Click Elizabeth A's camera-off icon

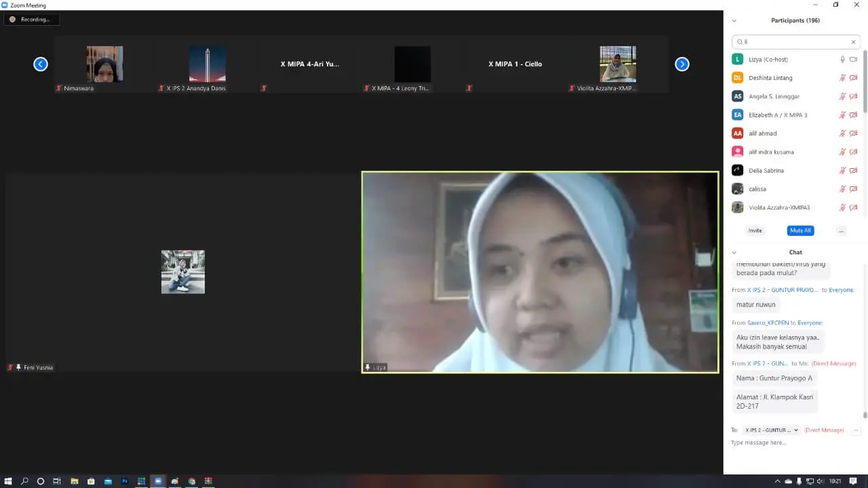pyautogui.click(x=854, y=115)
